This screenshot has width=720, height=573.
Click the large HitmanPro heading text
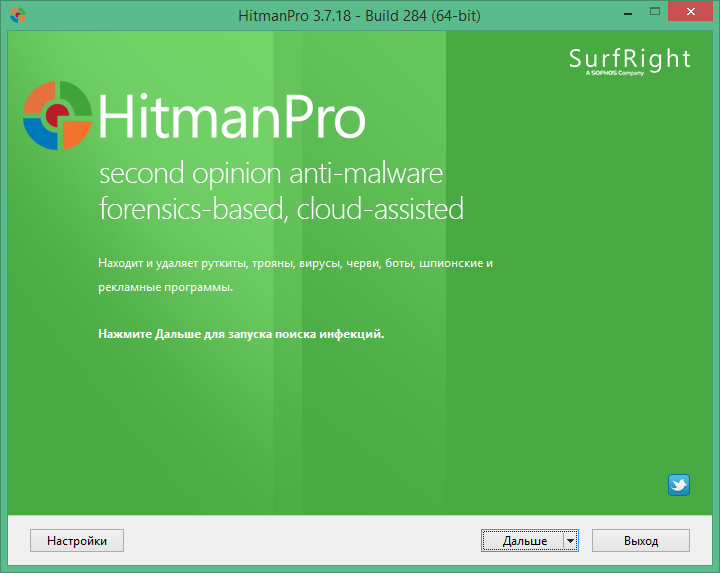tap(232, 117)
